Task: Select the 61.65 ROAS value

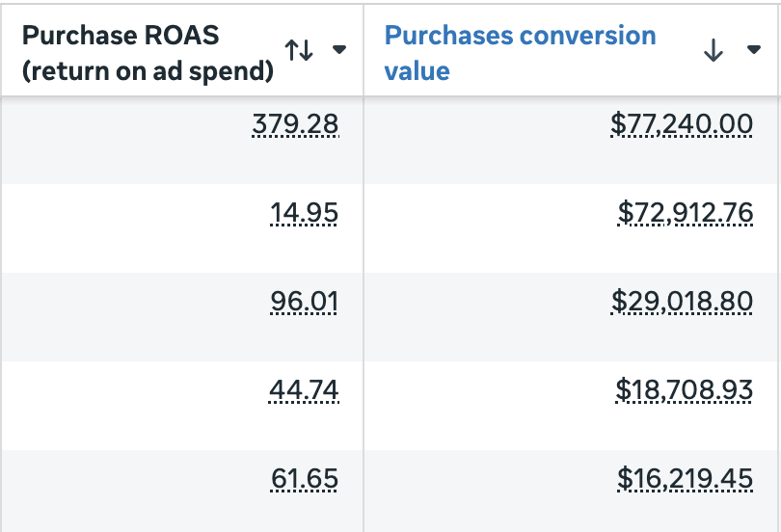Action: (x=305, y=479)
